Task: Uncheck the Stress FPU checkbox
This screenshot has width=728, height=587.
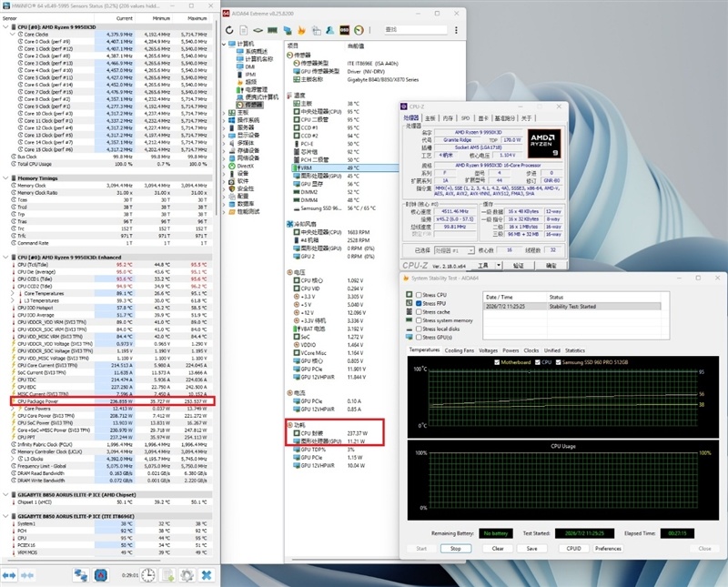Action: [419, 303]
